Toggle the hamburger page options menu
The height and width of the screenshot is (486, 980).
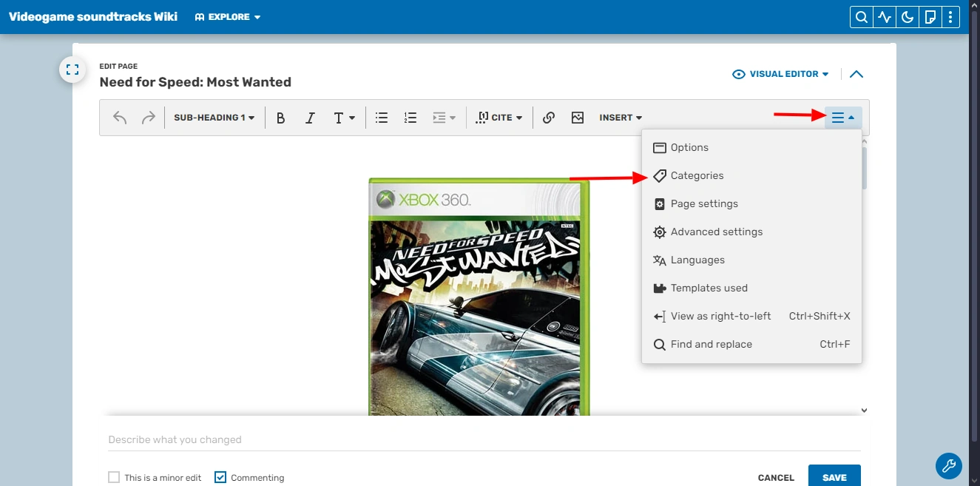click(x=843, y=118)
